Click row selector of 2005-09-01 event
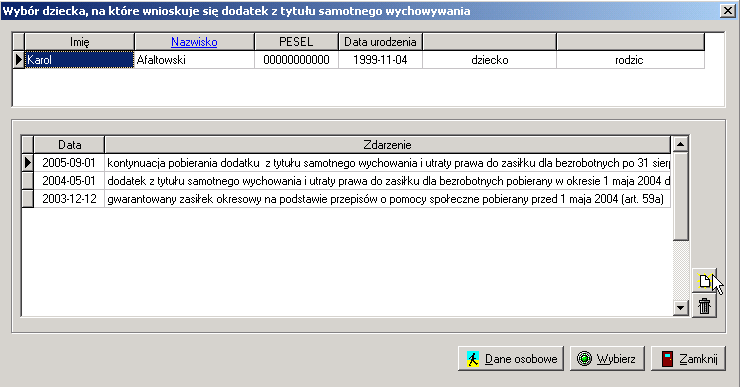The width and height of the screenshot is (740, 387). (28, 163)
